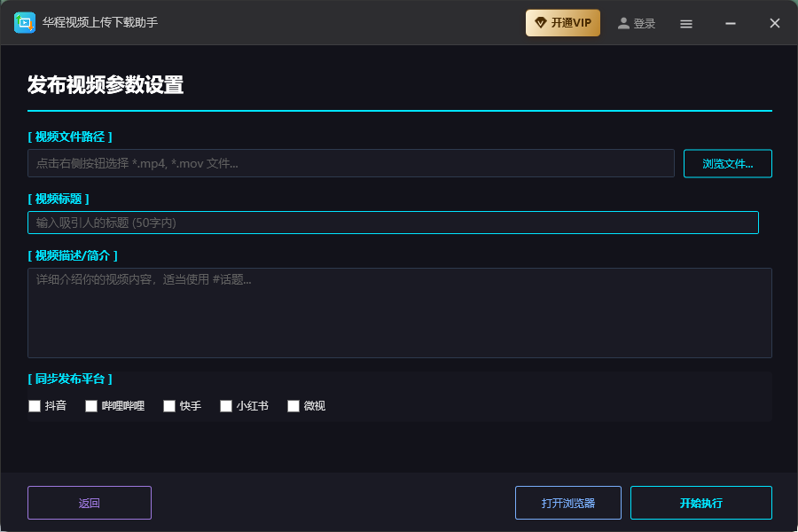Click the 浏览文件 button
This screenshot has height=532, width=798.
pos(727,164)
